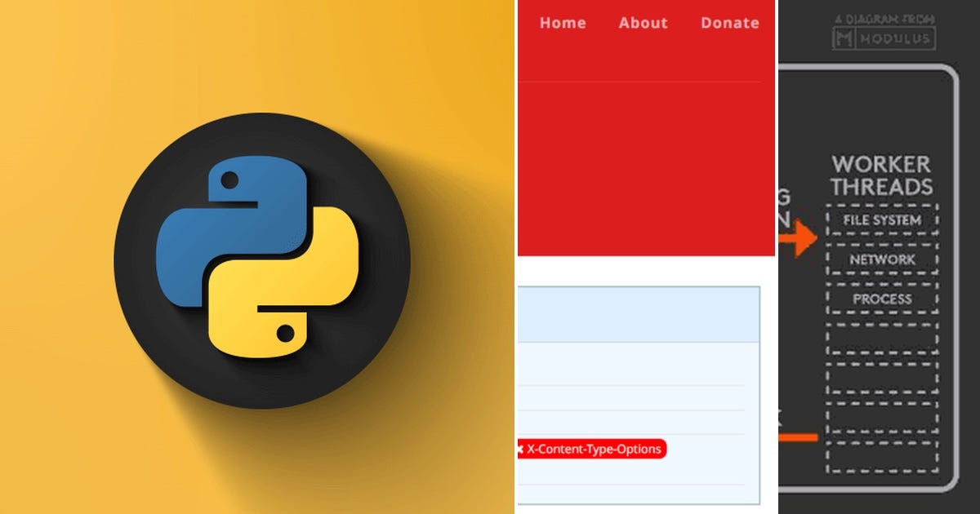Open the Home menu item

click(x=563, y=23)
